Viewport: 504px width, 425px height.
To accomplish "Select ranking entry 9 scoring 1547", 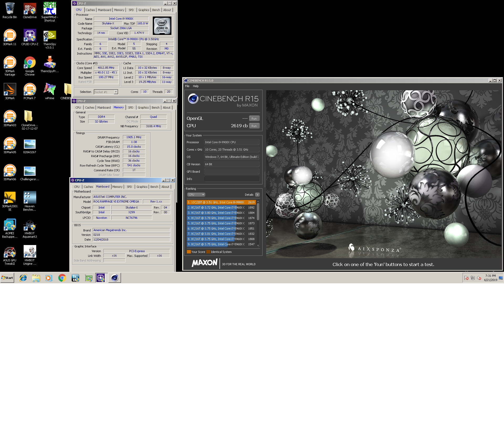I will 221,244.
